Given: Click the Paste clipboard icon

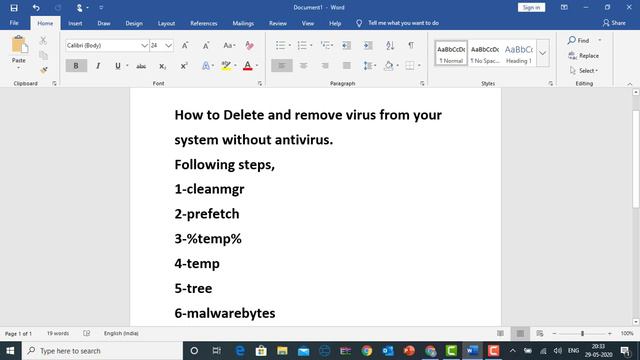Looking at the screenshot, I should 19,44.
